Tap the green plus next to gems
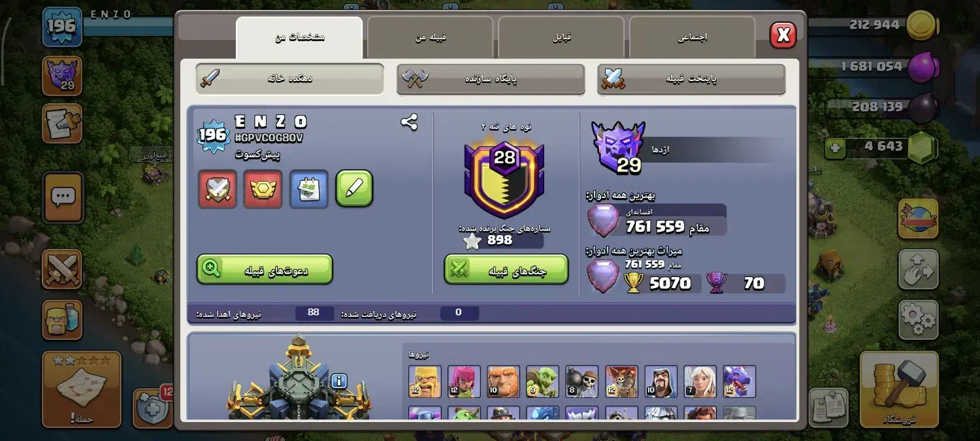This screenshot has height=441, width=980. (834, 147)
